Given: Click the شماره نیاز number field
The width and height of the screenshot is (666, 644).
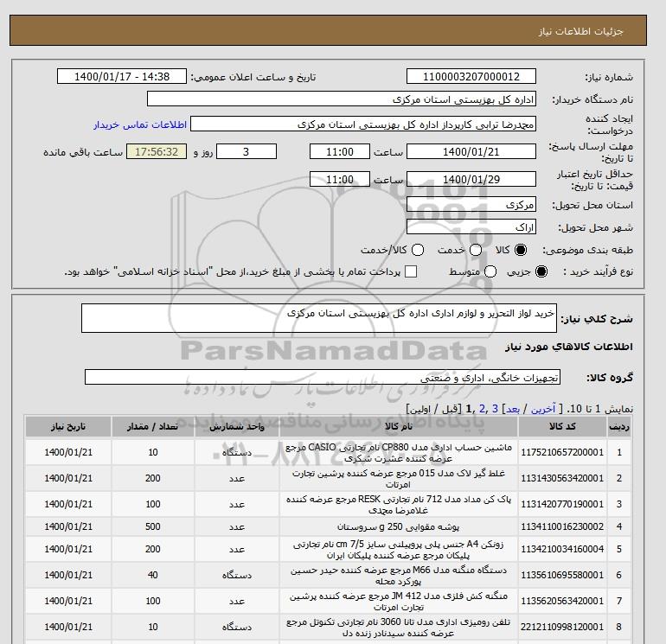Looking at the screenshot, I should point(471,76).
